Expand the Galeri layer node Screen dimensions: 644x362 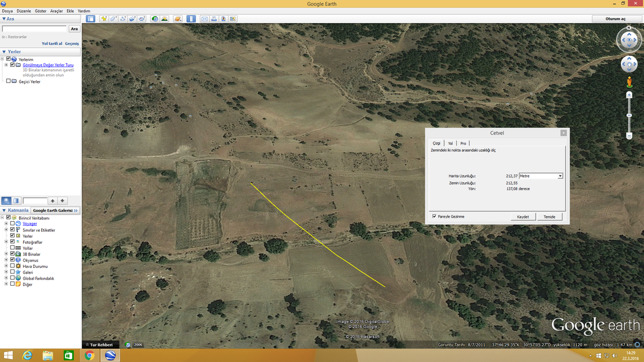click(x=6, y=272)
